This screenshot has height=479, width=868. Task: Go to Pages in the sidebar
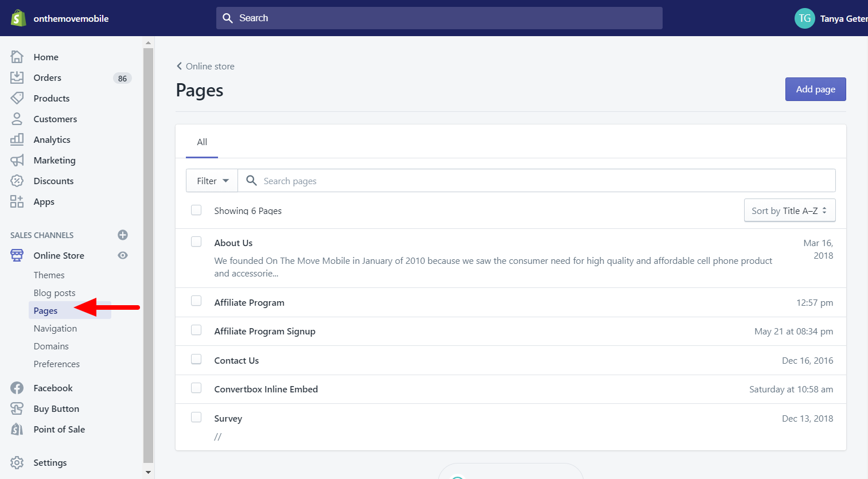click(x=45, y=310)
